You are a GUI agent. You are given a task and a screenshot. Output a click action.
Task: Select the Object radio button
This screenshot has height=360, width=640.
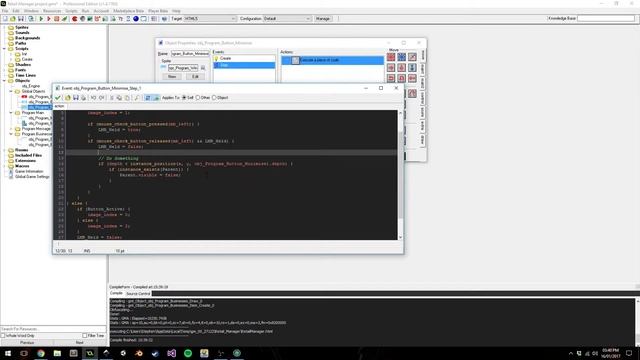pyautogui.click(x=214, y=98)
